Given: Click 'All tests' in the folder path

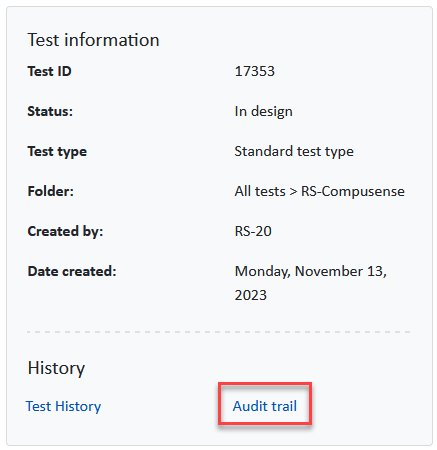Looking at the screenshot, I should 260,191.
